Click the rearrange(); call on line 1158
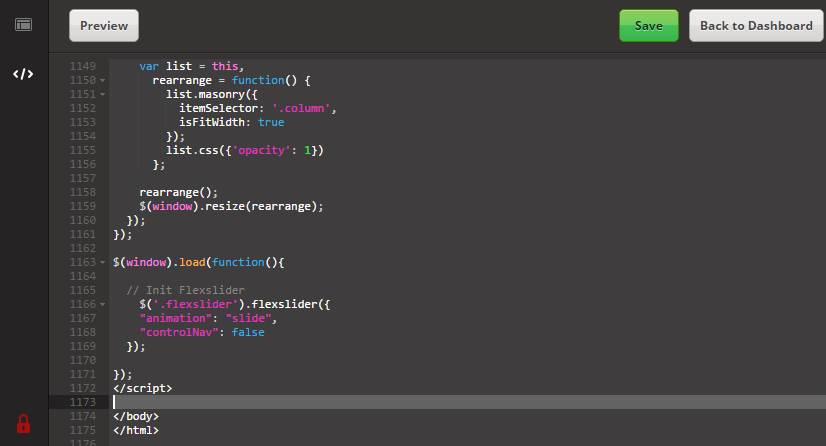Image resolution: width=826 pixels, height=446 pixels. pos(178,192)
